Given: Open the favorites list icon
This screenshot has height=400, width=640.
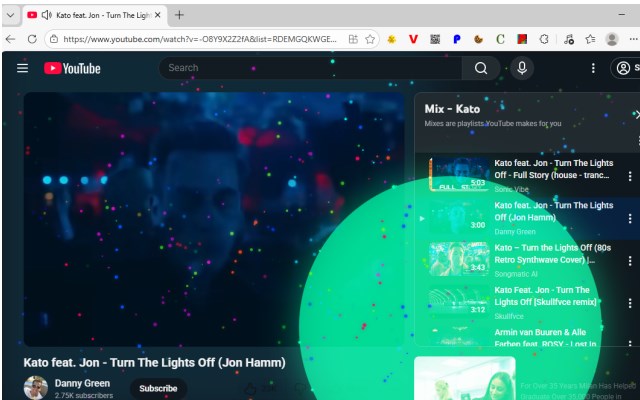Looking at the screenshot, I should 590,39.
